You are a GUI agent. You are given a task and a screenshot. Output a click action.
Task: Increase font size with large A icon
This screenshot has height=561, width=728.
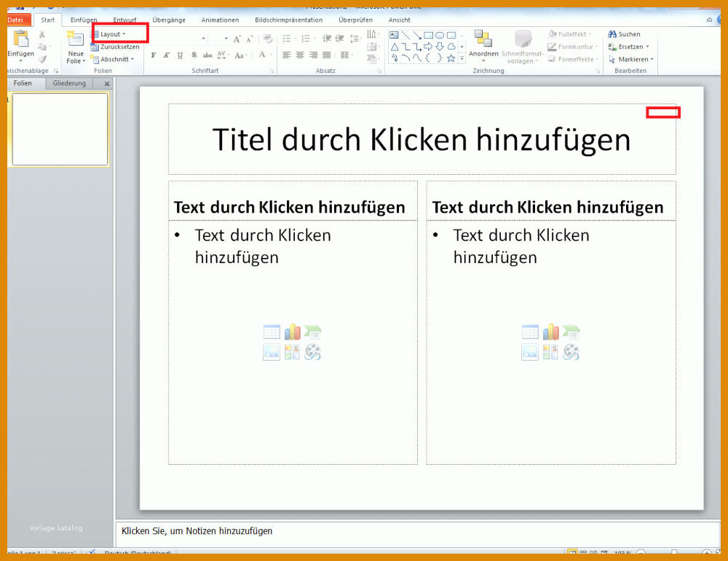[237, 39]
